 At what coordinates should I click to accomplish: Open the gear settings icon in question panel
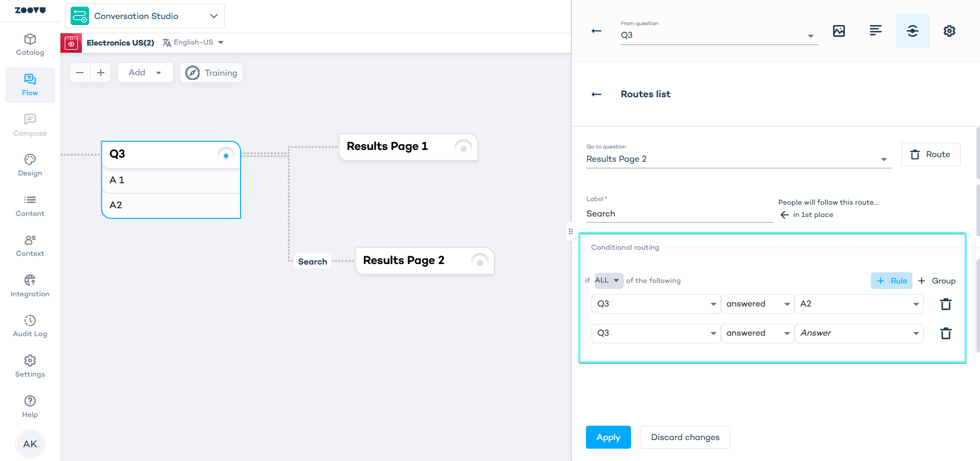coord(949,31)
